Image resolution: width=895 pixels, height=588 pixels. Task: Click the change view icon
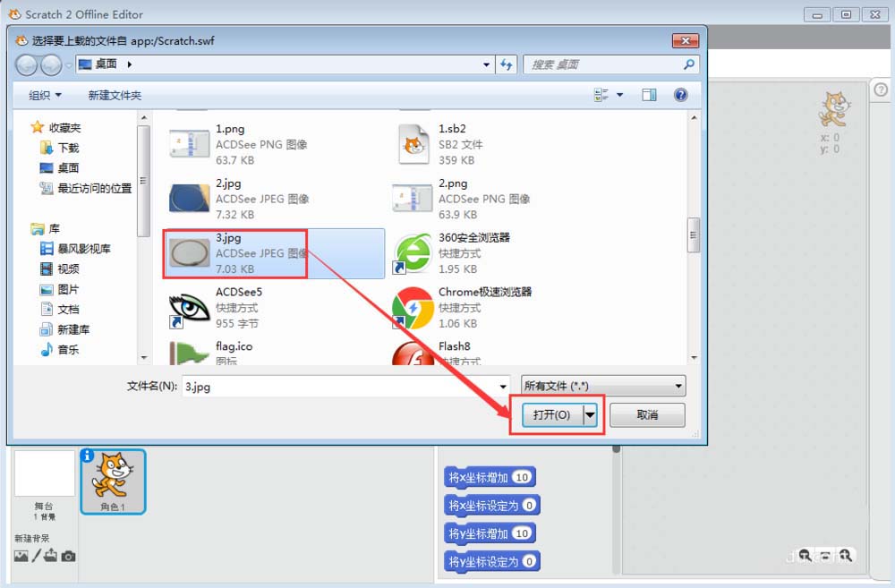point(601,95)
